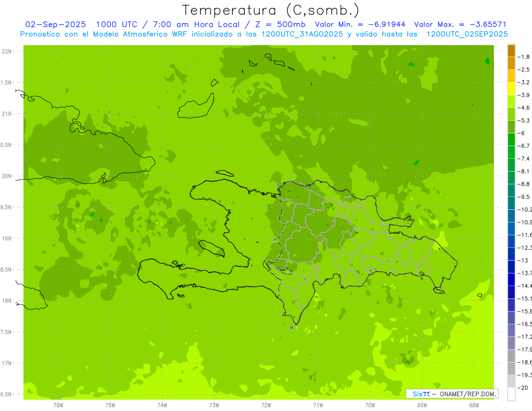Screen dimensions: 532x411
Task: Click the legend value "-4.6"
Action: [524, 108]
